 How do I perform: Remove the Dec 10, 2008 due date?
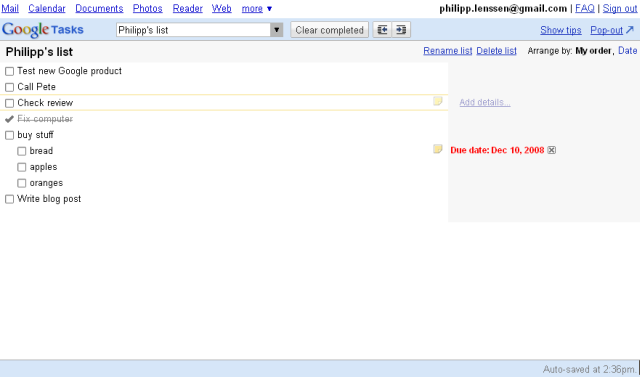tap(551, 150)
